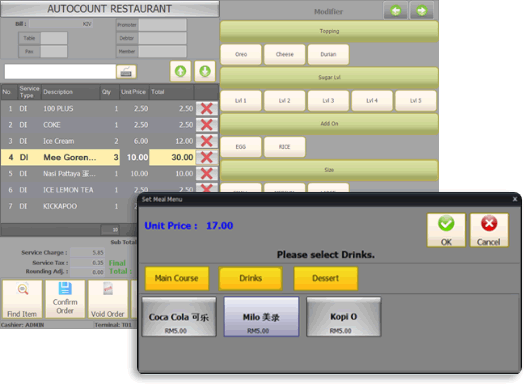Remove the Mee Goreng order line
The height and width of the screenshot is (387, 527).
click(x=206, y=157)
